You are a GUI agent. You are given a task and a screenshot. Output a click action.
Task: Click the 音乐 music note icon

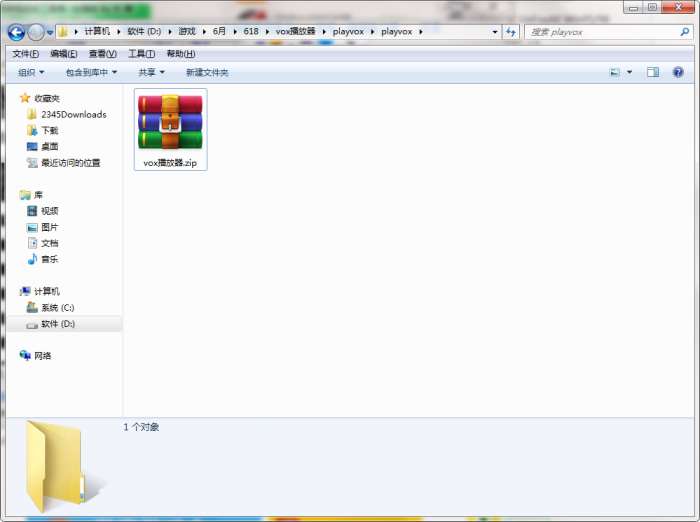pyautogui.click(x=32, y=259)
